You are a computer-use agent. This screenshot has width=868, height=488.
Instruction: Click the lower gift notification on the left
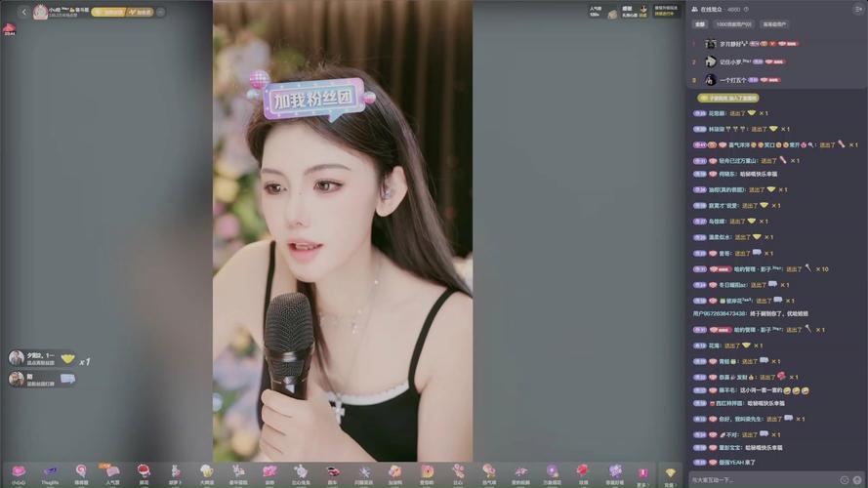click(42, 379)
